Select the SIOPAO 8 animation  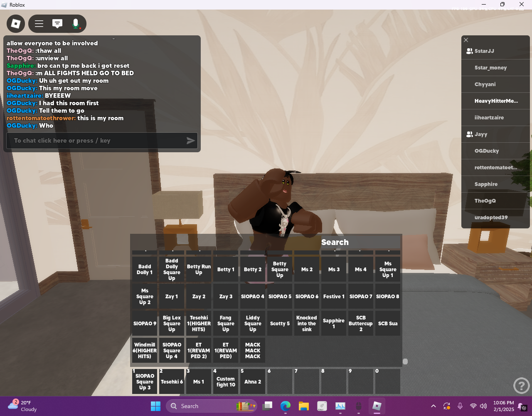388,297
